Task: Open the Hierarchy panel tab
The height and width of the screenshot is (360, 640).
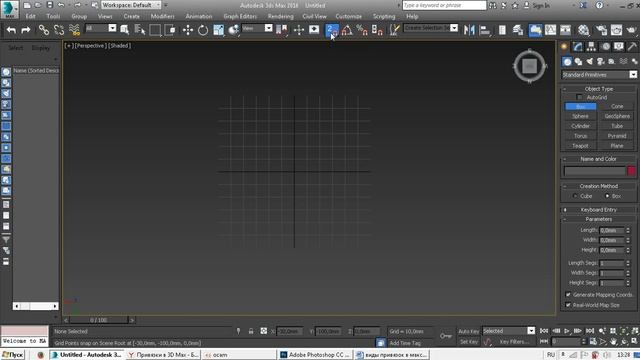Action: [x=591, y=47]
